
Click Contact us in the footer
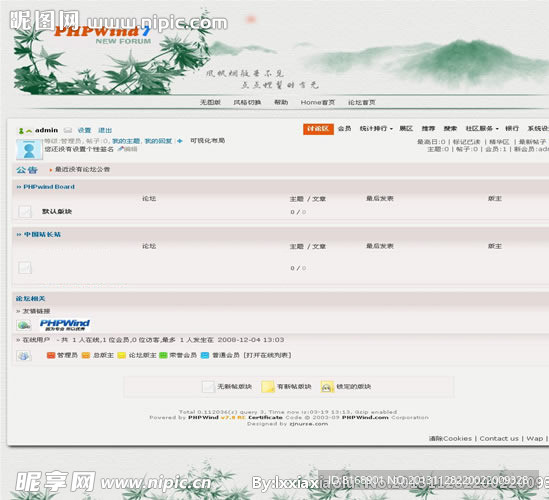pos(499,438)
